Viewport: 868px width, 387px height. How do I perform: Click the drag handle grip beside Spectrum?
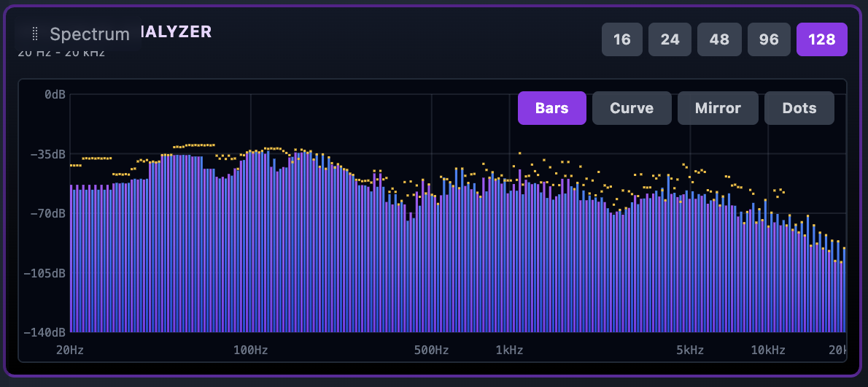(x=35, y=34)
